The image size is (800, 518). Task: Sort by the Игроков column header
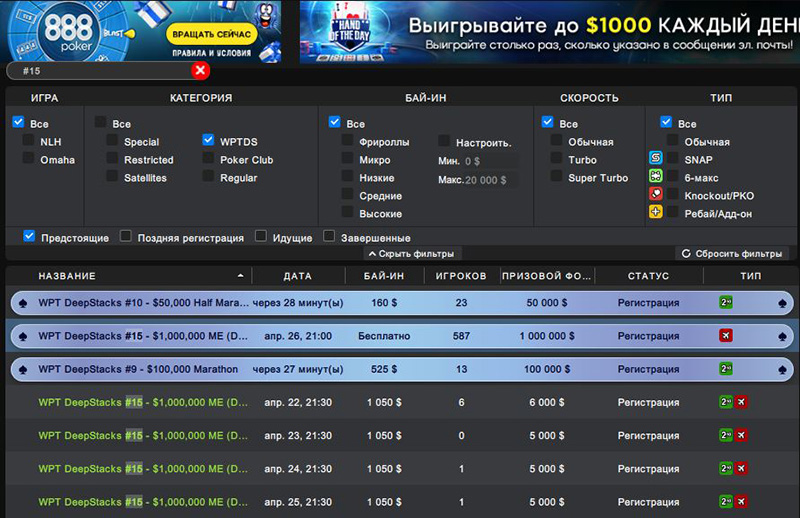[x=461, y=276]
